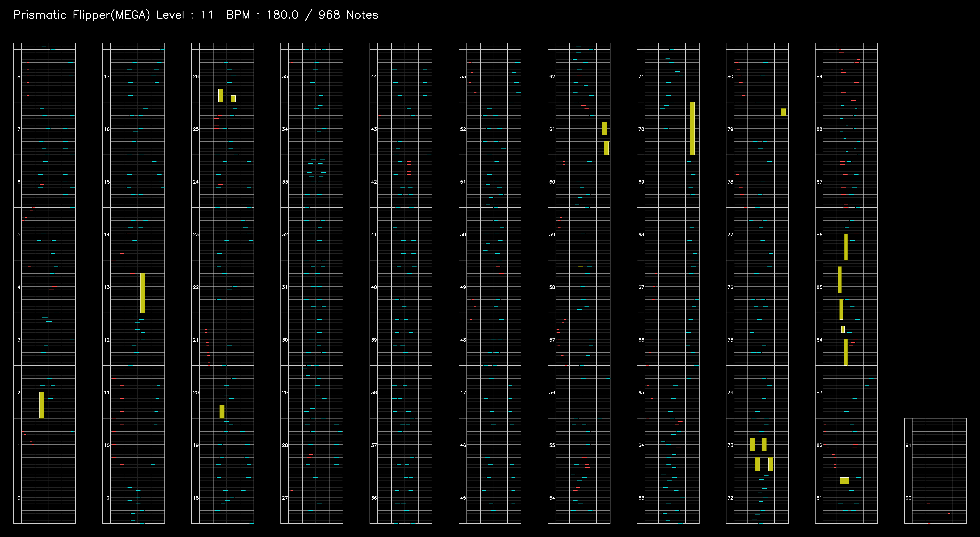Click measure number 33 label

[x=285, y=182]
